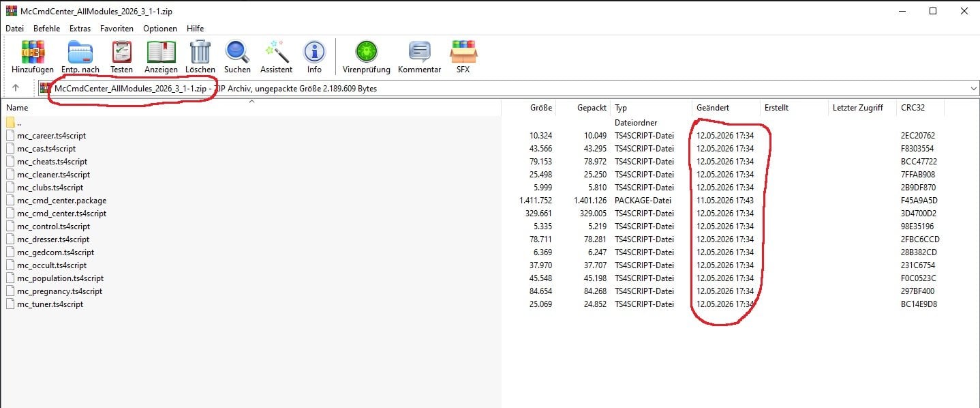The height and width of the screenshot is (408, 980).
Task: Click the Hinzufügen toolbar icon
Action: [32, 53]
